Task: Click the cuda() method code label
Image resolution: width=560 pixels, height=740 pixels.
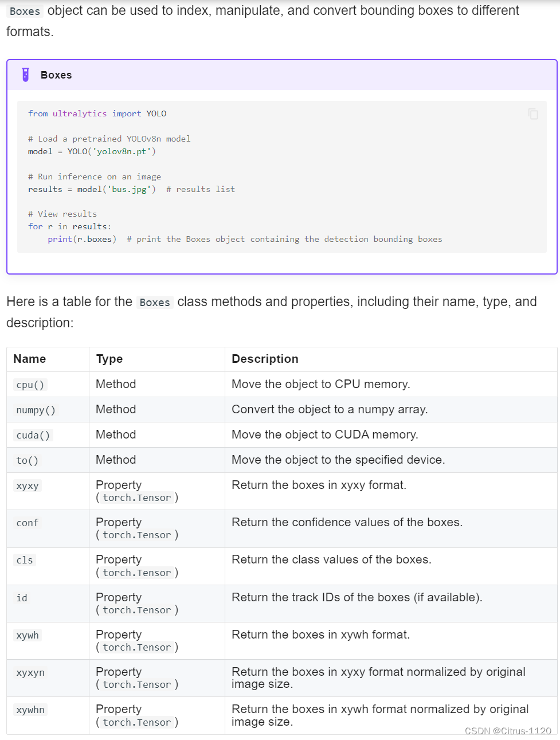Action: point(33,435)
